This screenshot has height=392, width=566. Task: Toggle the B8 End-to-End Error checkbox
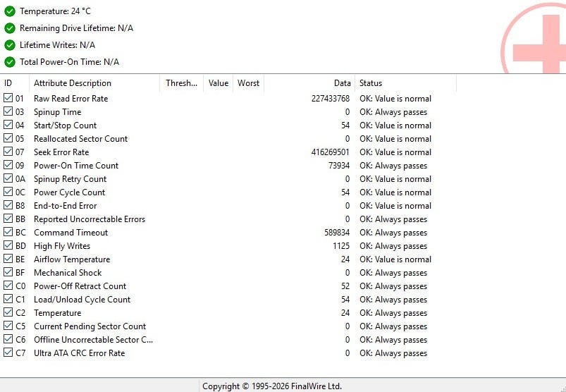pos(8,205)
